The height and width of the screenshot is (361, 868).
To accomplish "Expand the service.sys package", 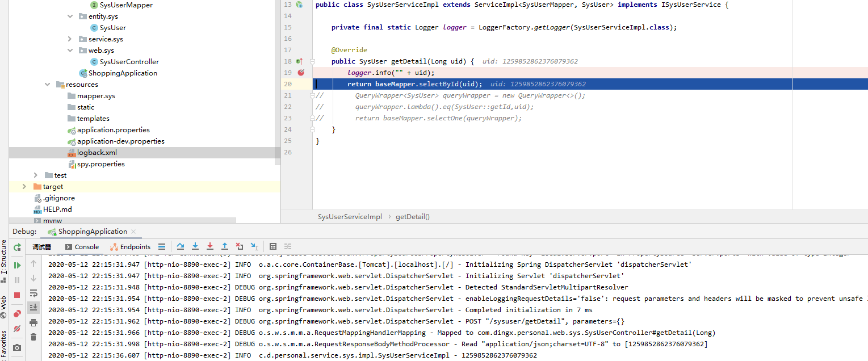I will coord(69,39).
